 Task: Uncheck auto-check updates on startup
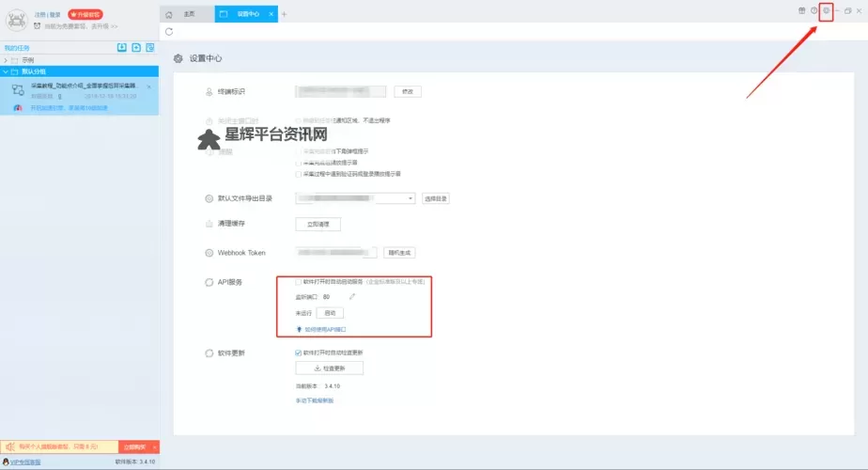click(299, 353)
